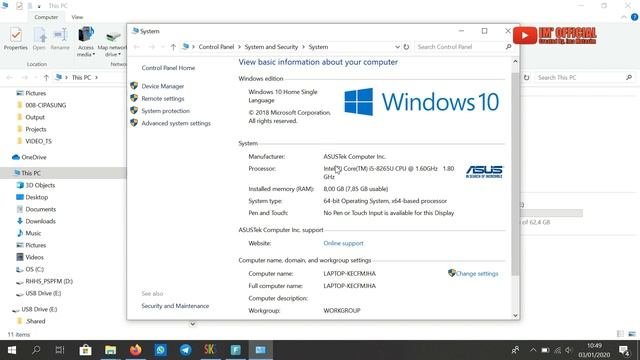Viewport: 640px width, 360px height.
Task: Open WhatsApp from the taskbar
Action: click(x=160, y=350)
